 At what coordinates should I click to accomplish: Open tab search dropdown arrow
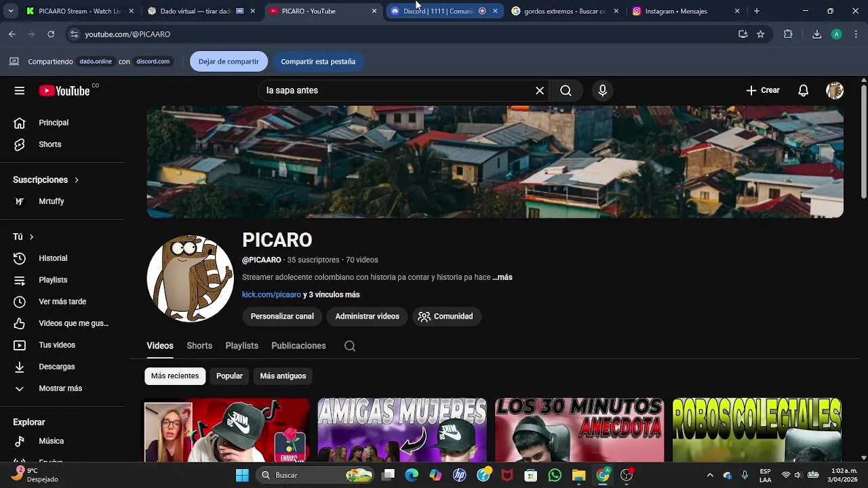coord(10,11)
